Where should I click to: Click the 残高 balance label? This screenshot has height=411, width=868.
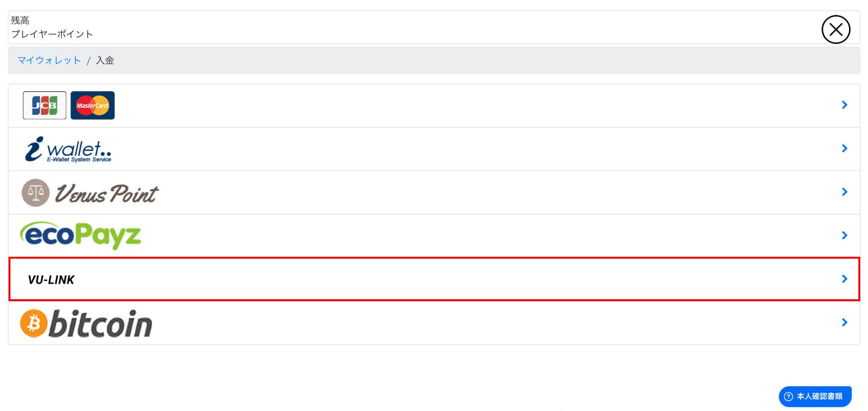(20, 20)
